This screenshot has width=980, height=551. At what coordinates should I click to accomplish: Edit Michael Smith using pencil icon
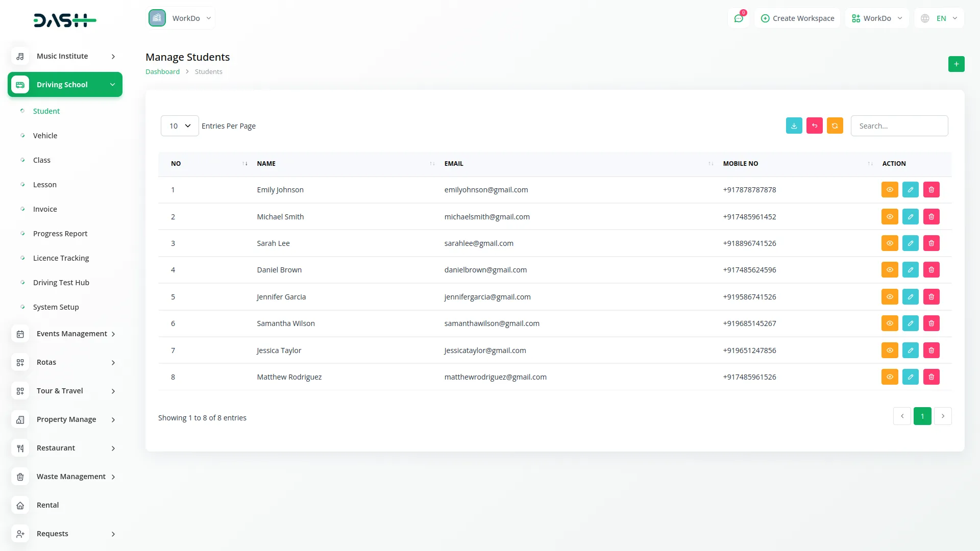pyautogui.click(x=910, y=216)
